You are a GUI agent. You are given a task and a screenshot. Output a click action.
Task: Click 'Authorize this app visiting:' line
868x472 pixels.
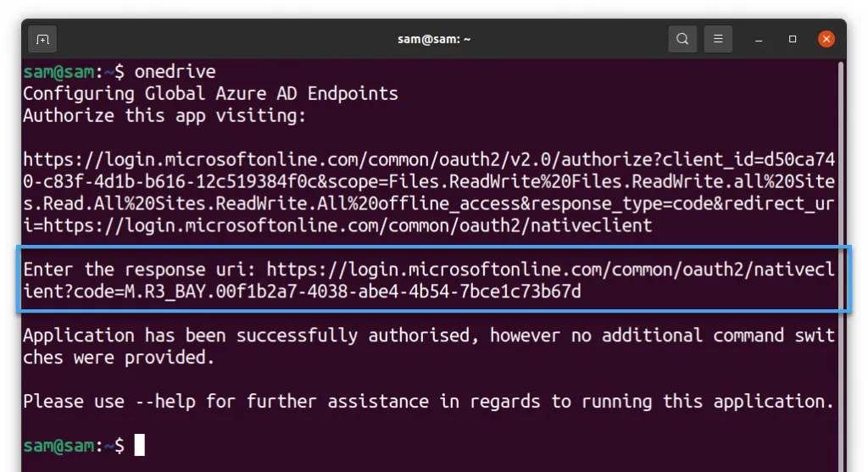pyautogui.click(x=164, y=115)
